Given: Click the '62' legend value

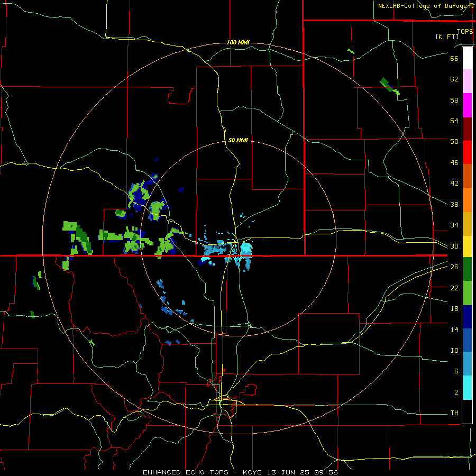Looking at the screenshot, I should click(x=454, y=79).
